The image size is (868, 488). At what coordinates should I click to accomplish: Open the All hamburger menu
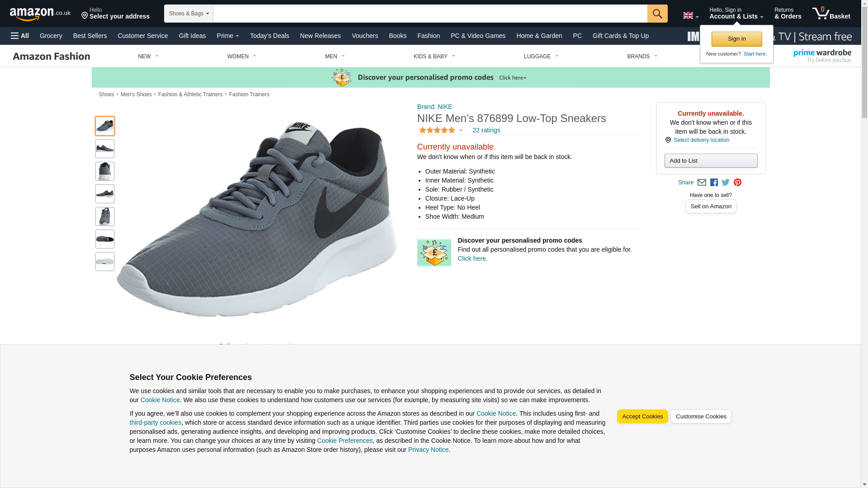20,36
